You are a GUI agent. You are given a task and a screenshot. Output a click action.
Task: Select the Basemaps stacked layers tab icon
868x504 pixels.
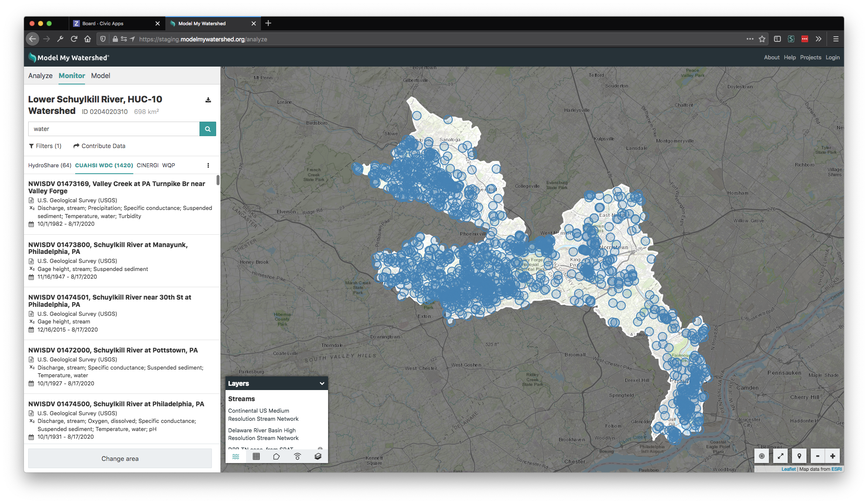coord(318,456)
